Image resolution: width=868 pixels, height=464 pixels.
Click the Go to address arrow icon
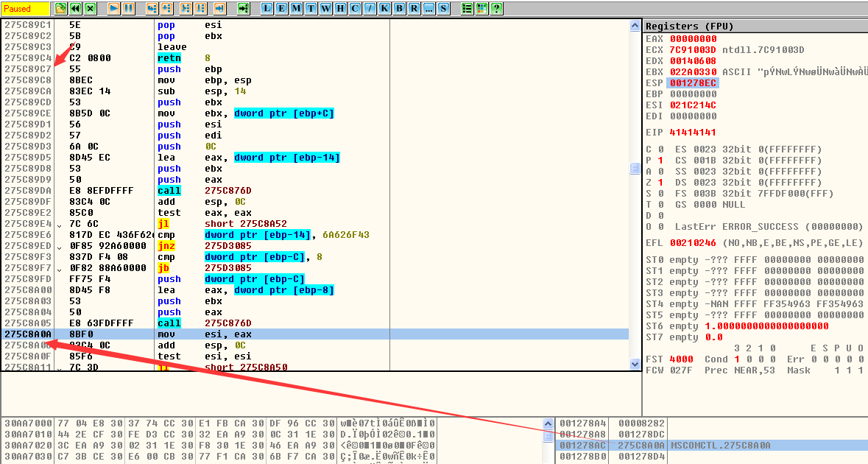[x=244, y=9]
